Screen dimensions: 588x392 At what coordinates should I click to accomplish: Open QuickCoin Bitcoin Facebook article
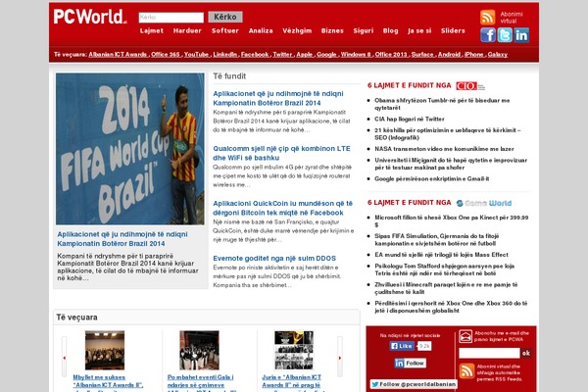[x=282, y=208]
